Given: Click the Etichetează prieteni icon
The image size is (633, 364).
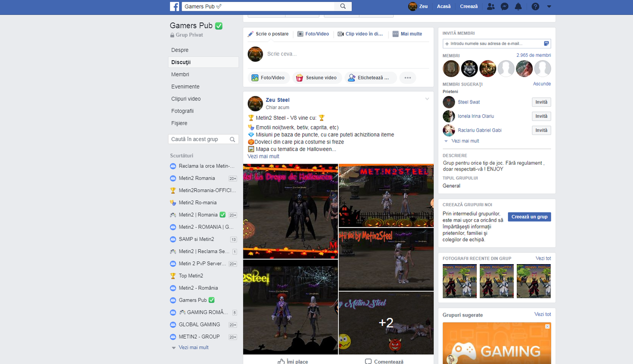Looking at the screenshot, I should (x=351, y=78).
